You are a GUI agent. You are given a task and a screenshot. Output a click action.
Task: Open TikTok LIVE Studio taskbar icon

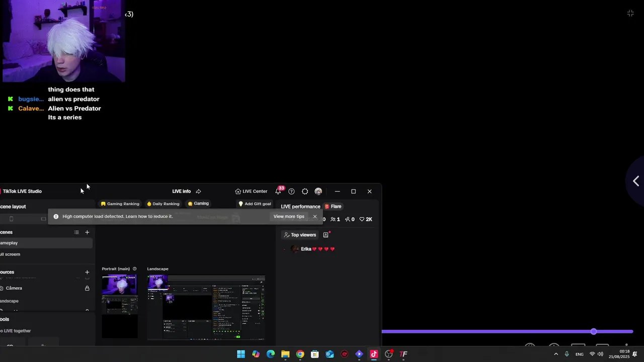point(374,354)
